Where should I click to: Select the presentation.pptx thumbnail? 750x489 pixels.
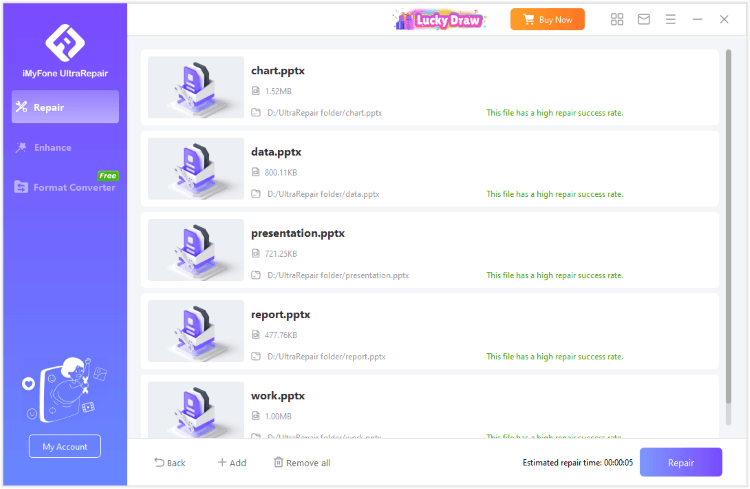point(196,250)
